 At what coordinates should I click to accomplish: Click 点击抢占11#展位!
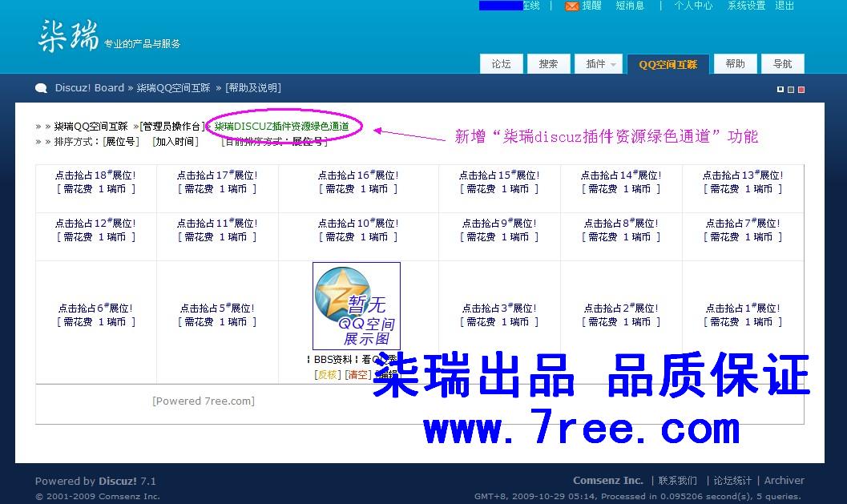pos(217,223)
